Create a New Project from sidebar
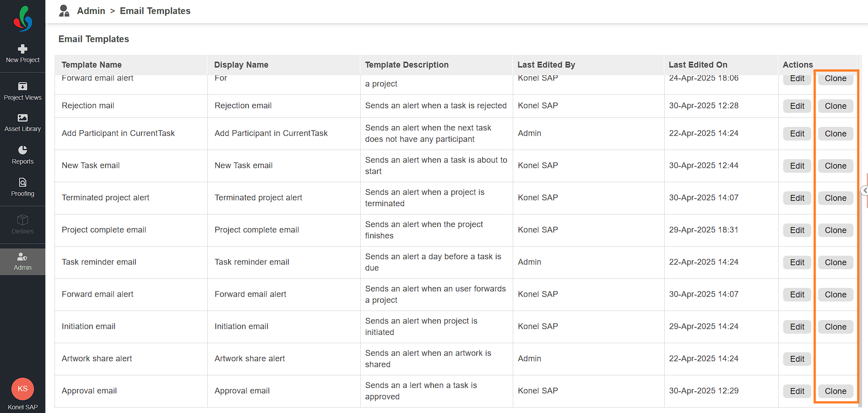Screen dimensions: 868x413 (x=23, y=54)
